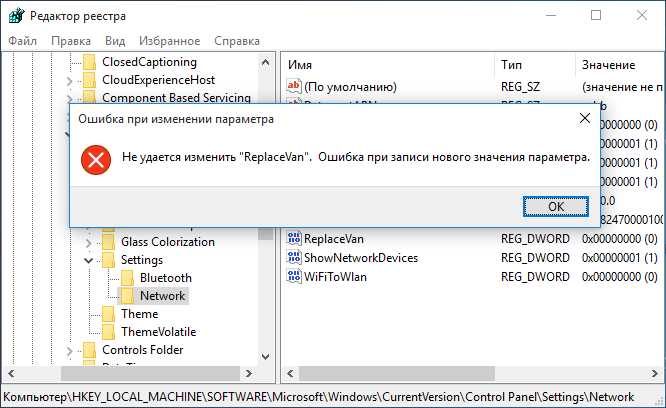Viewport: 666px width, 408px height.
Task: Click the WiFiToWlan DWORD value icon
Action: coord(293,276)
